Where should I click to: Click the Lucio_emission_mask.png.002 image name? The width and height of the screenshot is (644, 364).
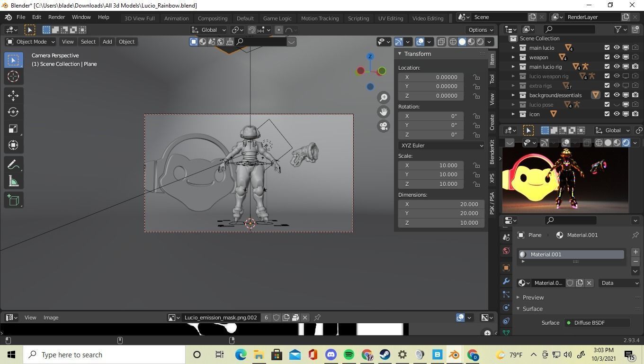tap(220, 318)
